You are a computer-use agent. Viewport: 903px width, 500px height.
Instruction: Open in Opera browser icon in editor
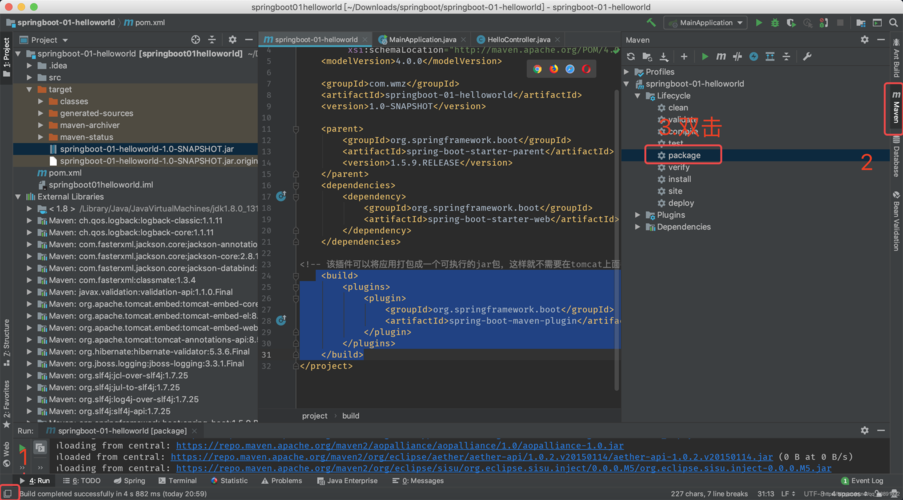(586, 69)
